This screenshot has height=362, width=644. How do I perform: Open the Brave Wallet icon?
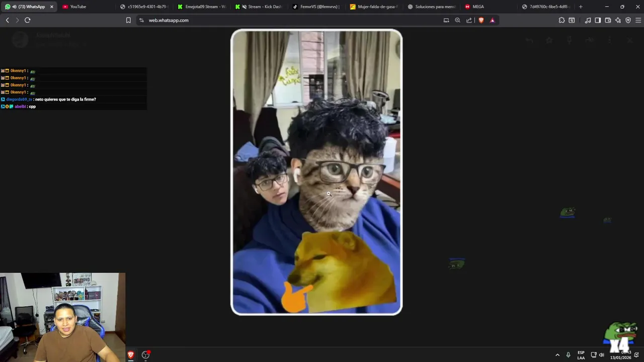(608, 20)
